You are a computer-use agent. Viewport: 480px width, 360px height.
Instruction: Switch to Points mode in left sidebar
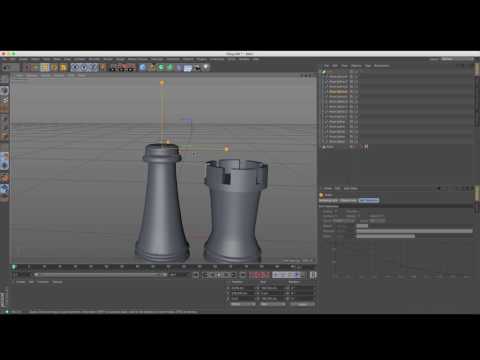click(4, 119)
